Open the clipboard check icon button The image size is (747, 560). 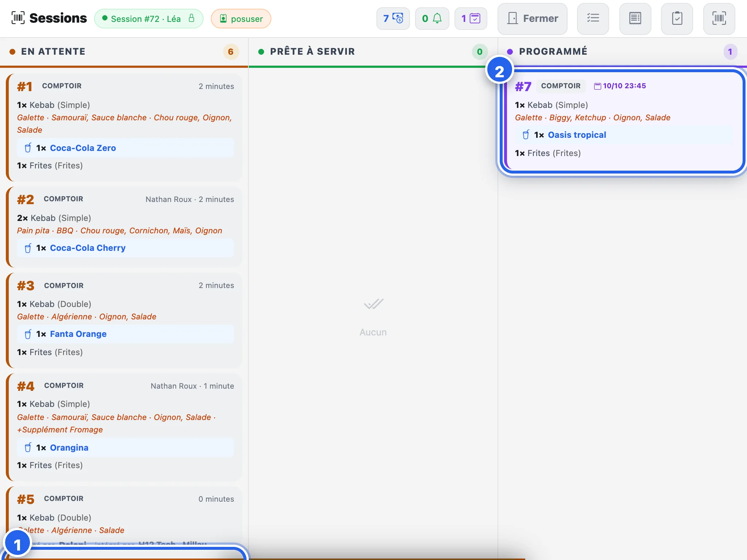click(677, 18)
